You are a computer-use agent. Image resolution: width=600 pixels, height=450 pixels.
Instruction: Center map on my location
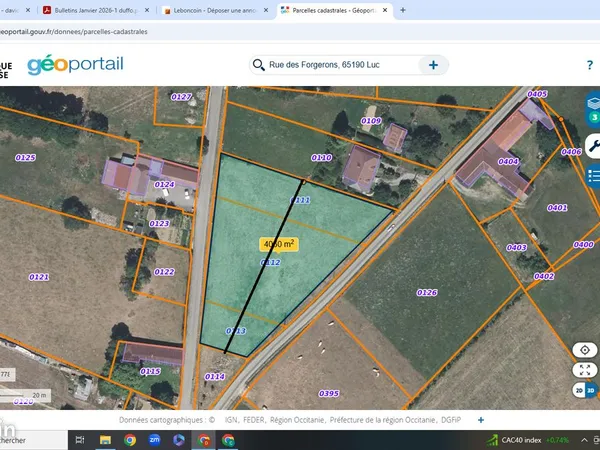point(585,350)
